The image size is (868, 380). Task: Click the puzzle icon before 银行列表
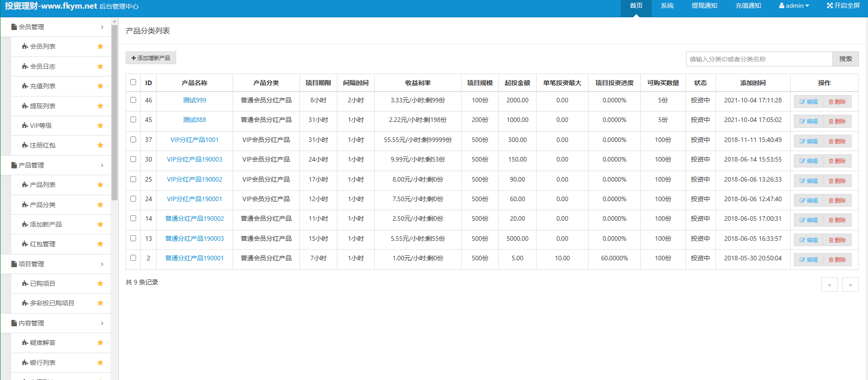coord(25,363)
